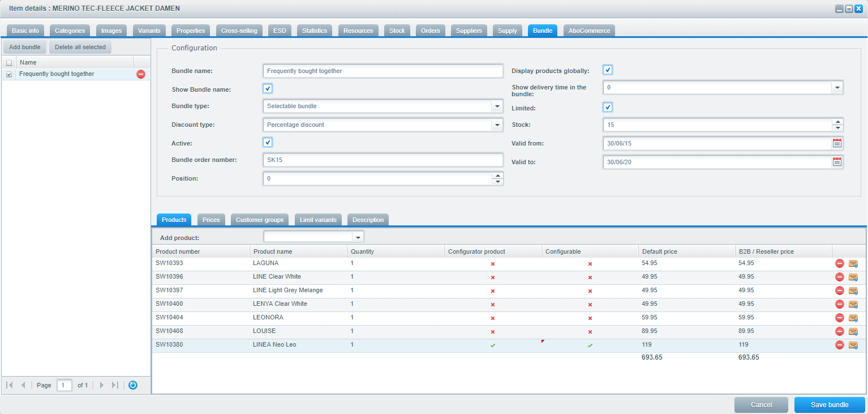Open article icon for SW10380 LINEA row

coord(853,345)
